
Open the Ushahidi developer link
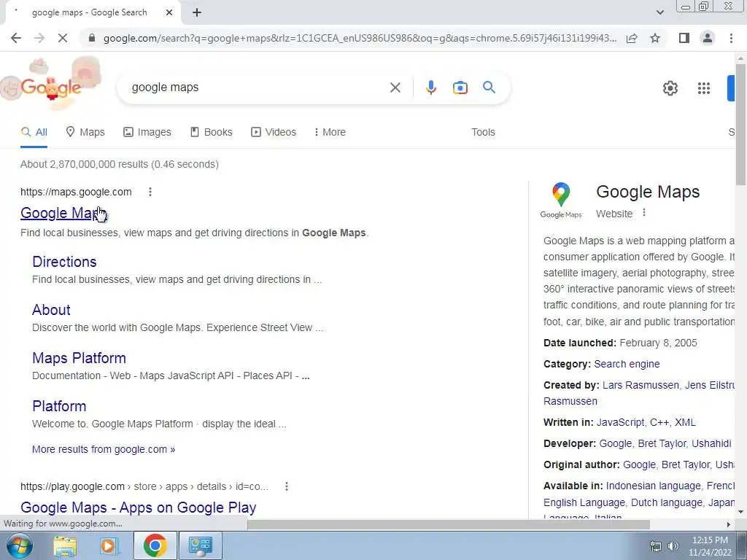711,444
